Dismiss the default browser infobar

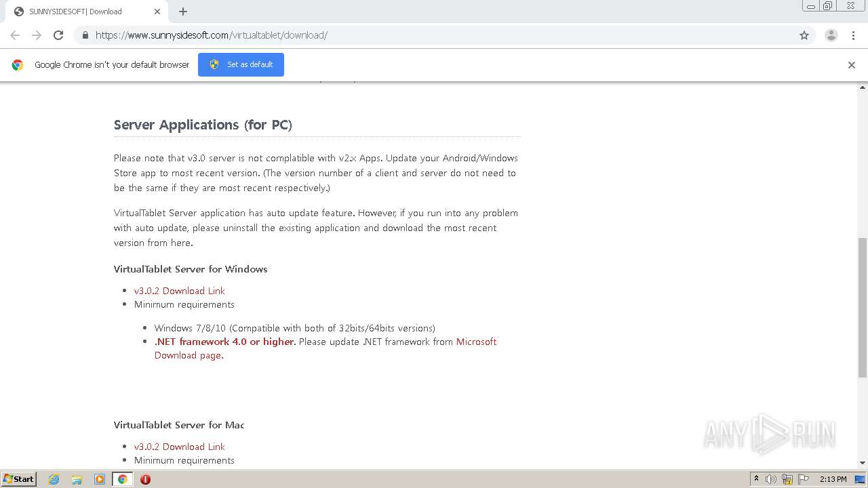click(852, 65)
